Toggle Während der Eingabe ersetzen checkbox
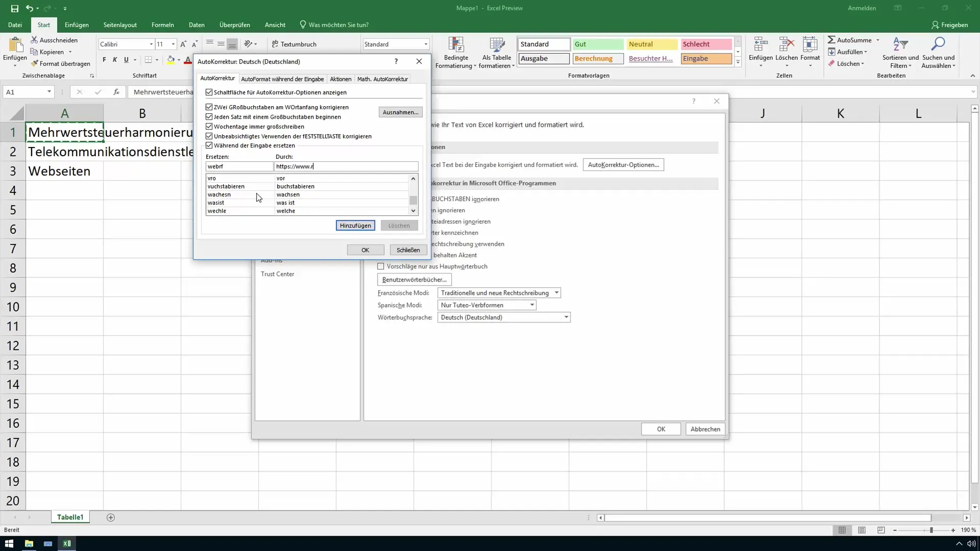 pyautogui.click(x=209, y=145)
